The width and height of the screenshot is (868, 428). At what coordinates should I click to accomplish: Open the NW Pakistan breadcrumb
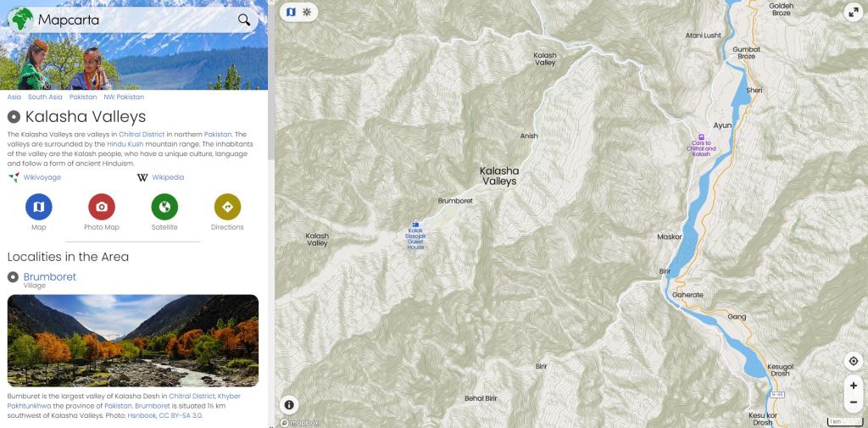pos(124,97)
